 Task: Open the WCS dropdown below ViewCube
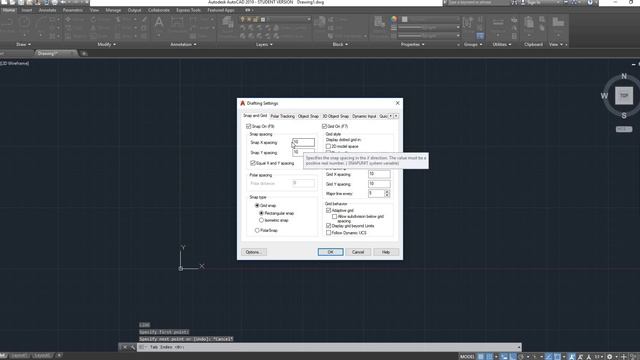click(624, 129)
